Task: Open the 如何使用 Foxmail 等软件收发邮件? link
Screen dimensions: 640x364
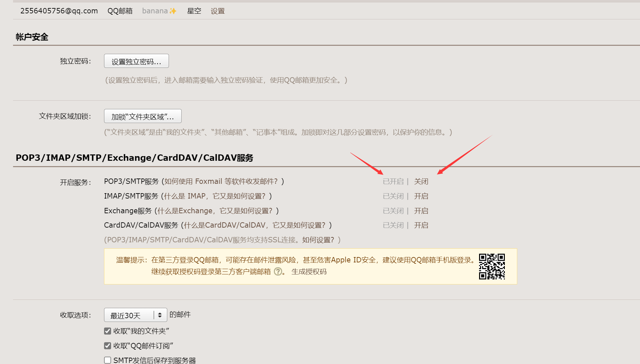Action: [221, 181]
